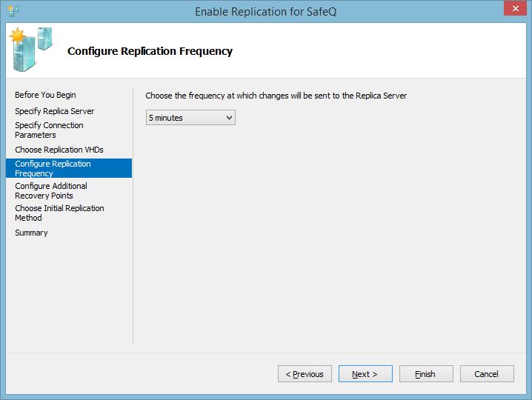Image resolution: width=532 pixels, height=400 pixels.
Task: Click the frequency instruction text
Action: 276,96
